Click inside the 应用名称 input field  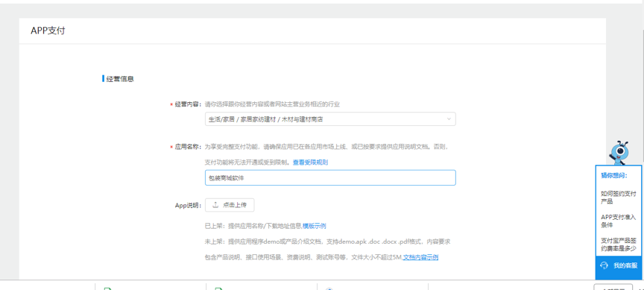pos(330,178)
